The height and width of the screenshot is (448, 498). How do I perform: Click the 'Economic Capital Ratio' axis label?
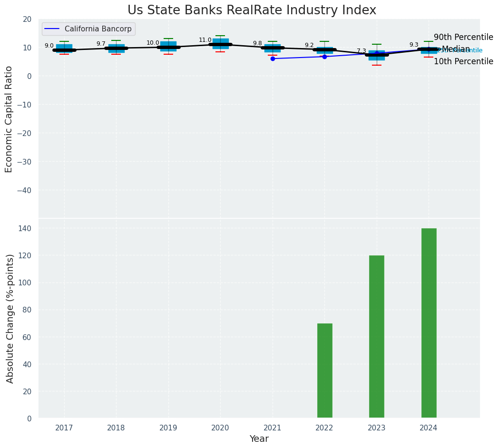[9, 119]
